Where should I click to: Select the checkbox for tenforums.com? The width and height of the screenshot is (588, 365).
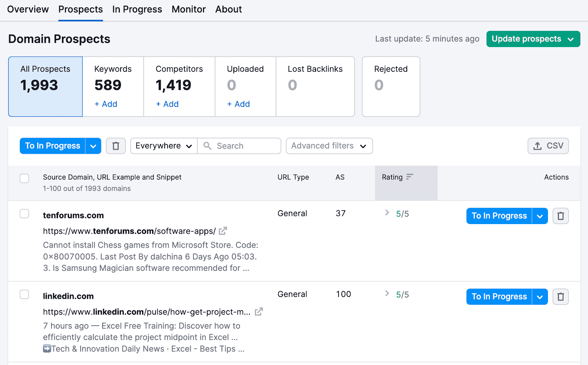(x=24, y=213)
